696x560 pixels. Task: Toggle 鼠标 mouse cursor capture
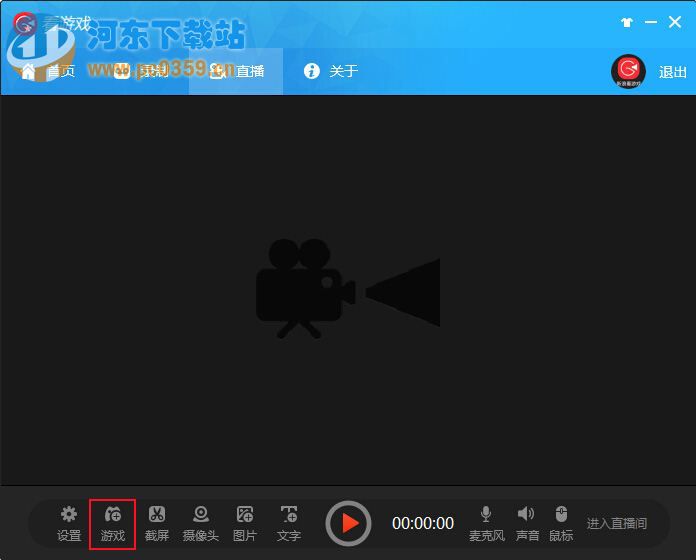[x=561, y=524]
